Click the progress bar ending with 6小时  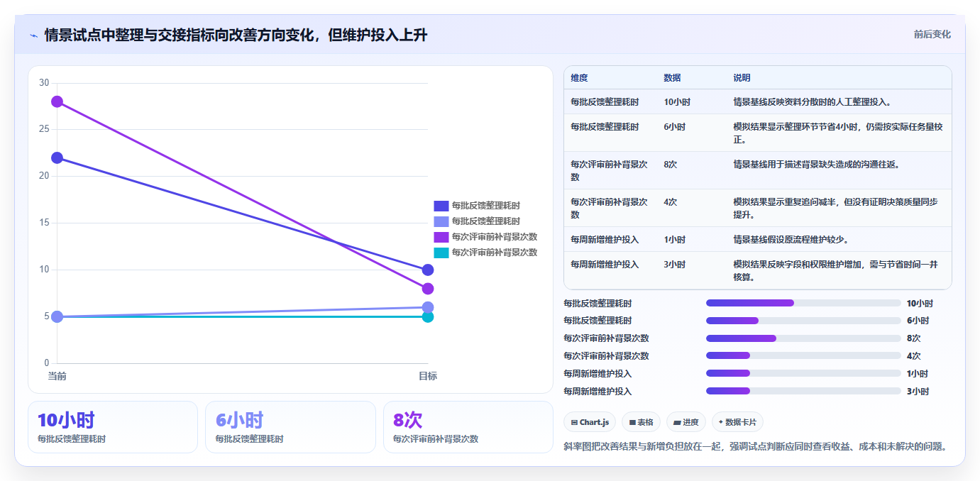click(803, 321)
